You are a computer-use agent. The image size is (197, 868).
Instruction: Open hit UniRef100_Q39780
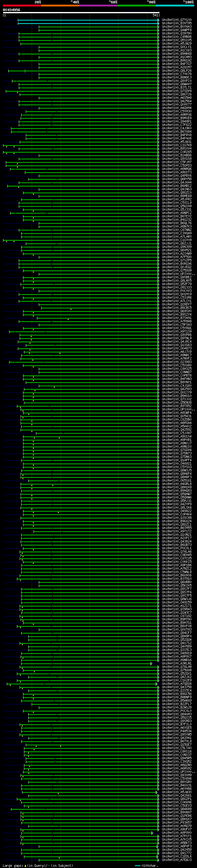pyautogui.click(x=177, y=33)
